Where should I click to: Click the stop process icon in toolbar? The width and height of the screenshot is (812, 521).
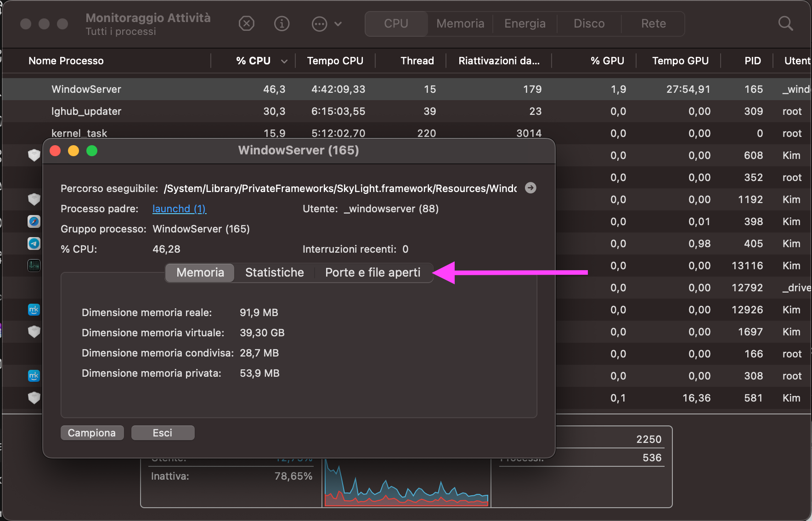(x=247, y=23)
